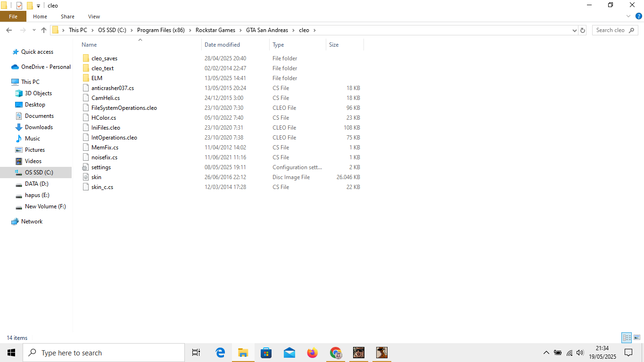This screenshot has width=644, height=362.
Task: Open Desktop in the sidebar
Action: [x=35, y=105]
